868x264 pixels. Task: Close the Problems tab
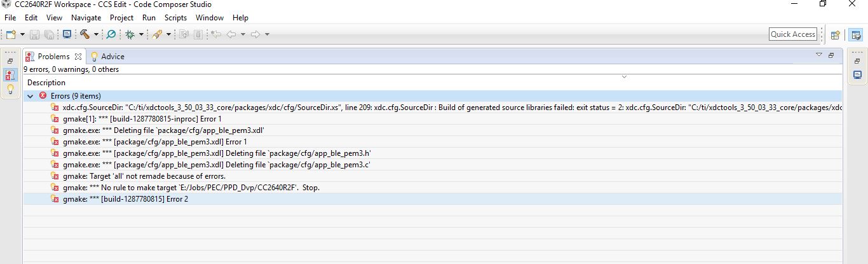[78, 57]
